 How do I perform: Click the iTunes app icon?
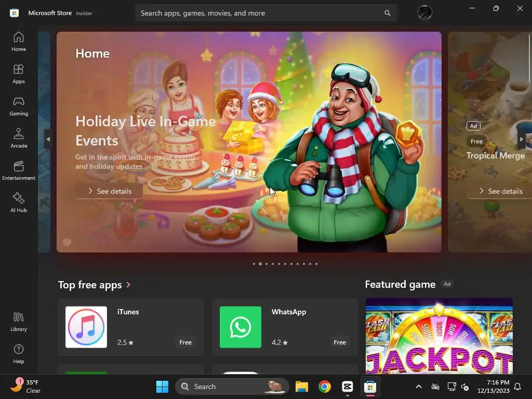pos(86,327)
